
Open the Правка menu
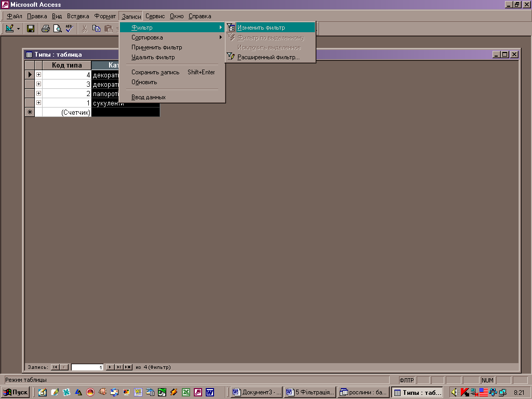(37, 16)
